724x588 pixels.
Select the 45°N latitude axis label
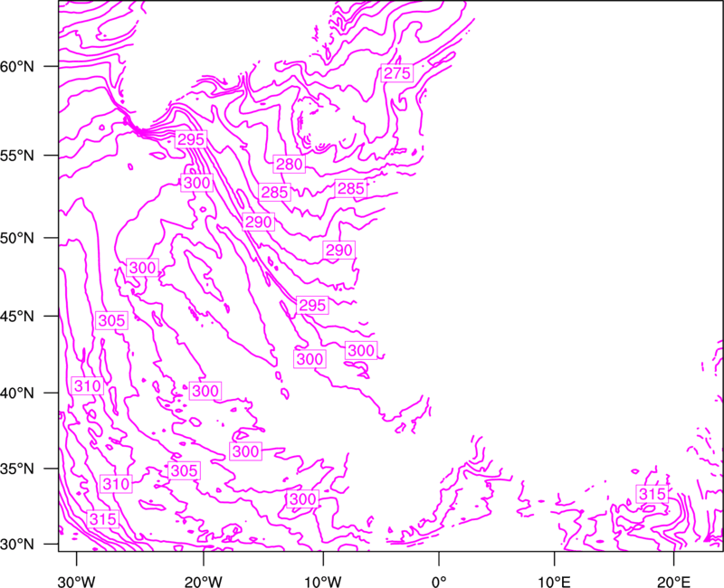pos(17,316)
